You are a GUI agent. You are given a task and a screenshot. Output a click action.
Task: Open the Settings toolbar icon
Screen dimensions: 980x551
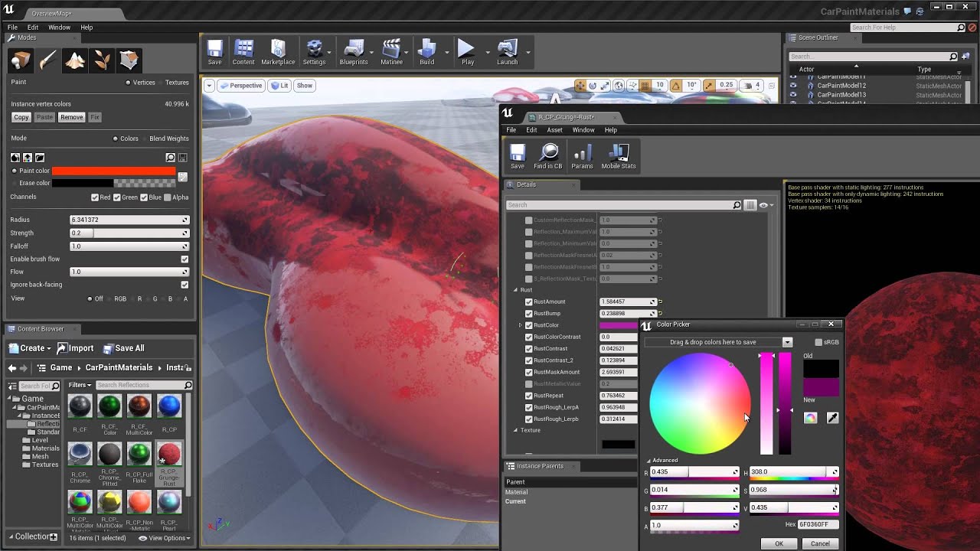(x=314, y=52)
